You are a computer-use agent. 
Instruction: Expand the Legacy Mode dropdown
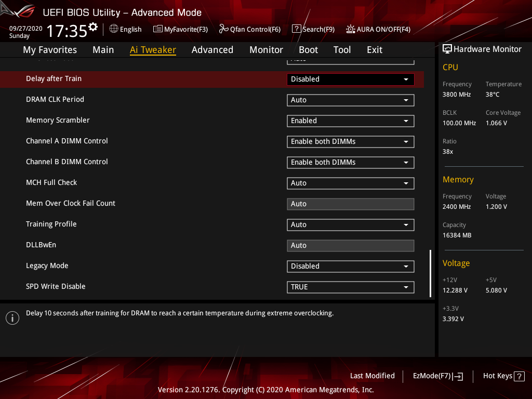[351, 267]
